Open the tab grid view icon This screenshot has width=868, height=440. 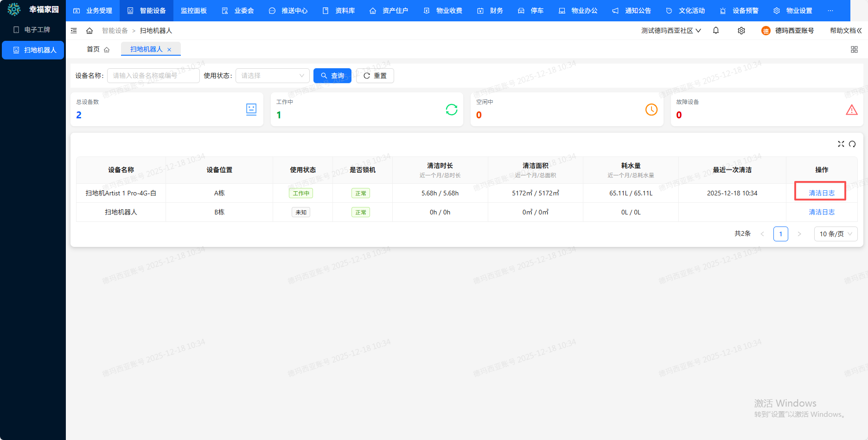click(x=854, y=50)
